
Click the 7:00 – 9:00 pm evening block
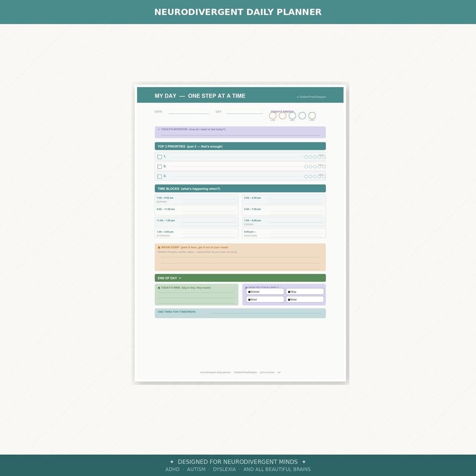pyautogui.click(x=284, y=222)
